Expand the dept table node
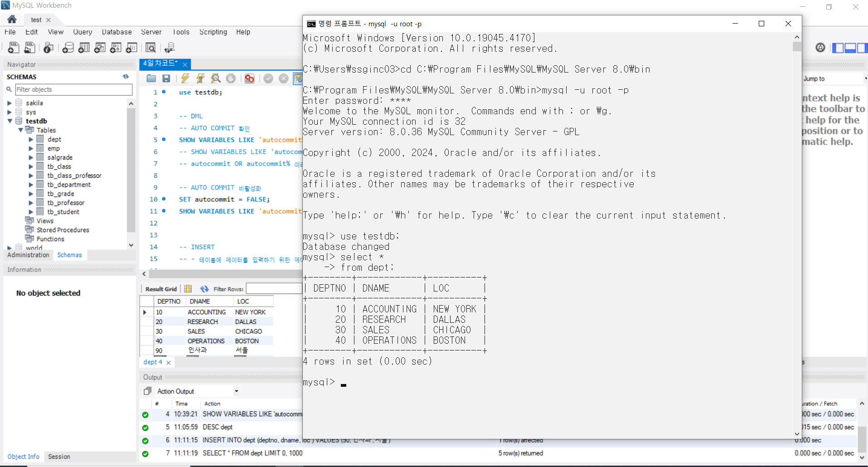The image size is (868, 467). point(31,139)
